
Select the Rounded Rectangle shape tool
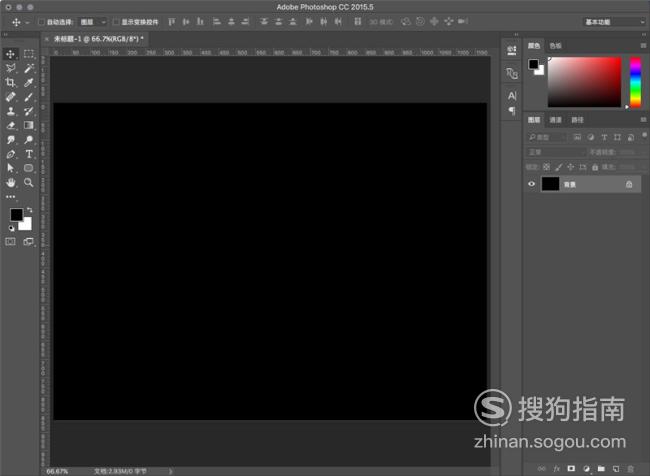(29, 168)
